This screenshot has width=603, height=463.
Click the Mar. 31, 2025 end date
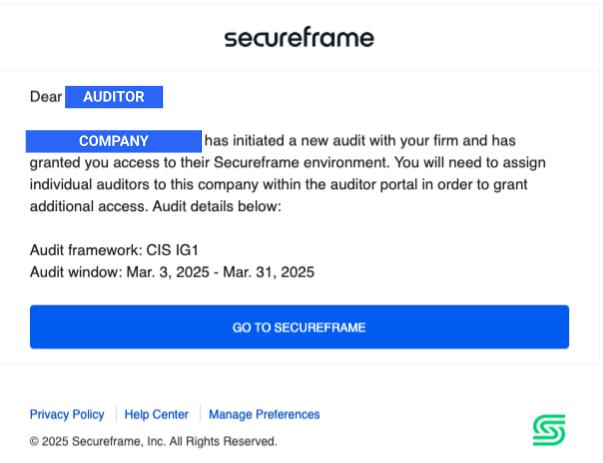tap(268, 272)
